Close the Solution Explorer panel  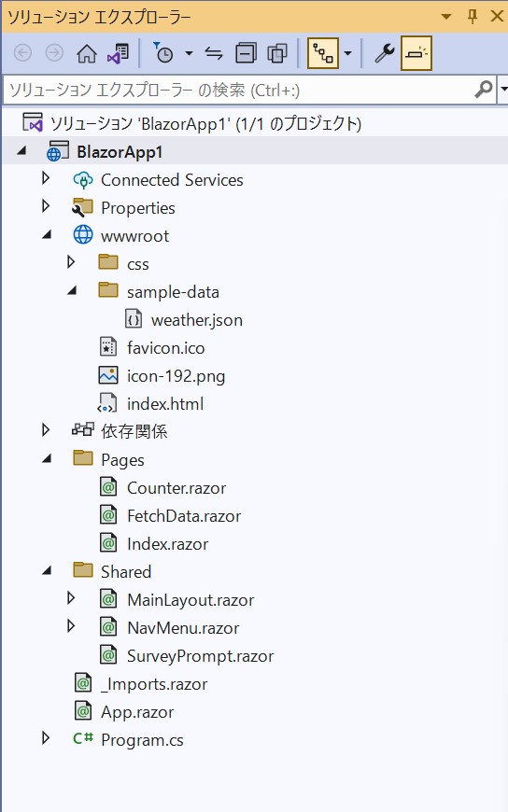[497, 17]
